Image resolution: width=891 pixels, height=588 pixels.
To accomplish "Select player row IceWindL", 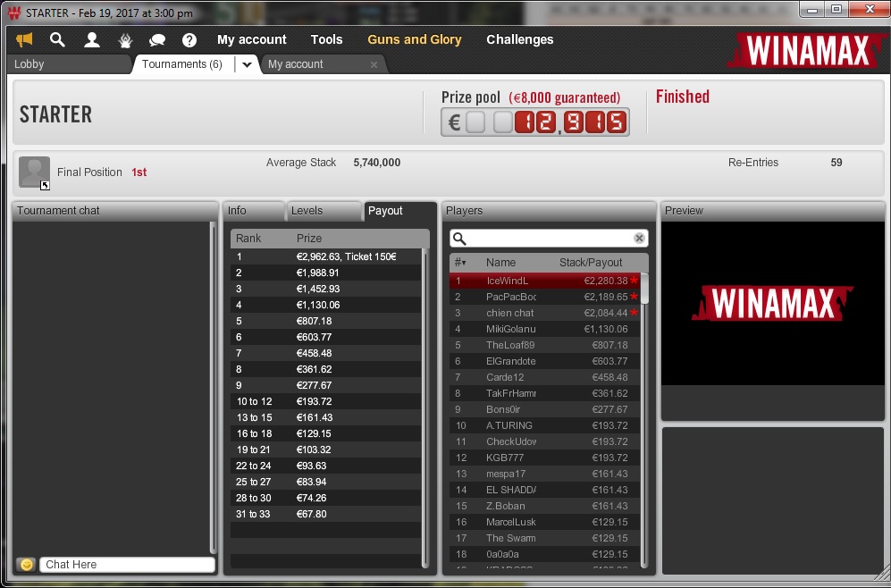I will point(545,281).
